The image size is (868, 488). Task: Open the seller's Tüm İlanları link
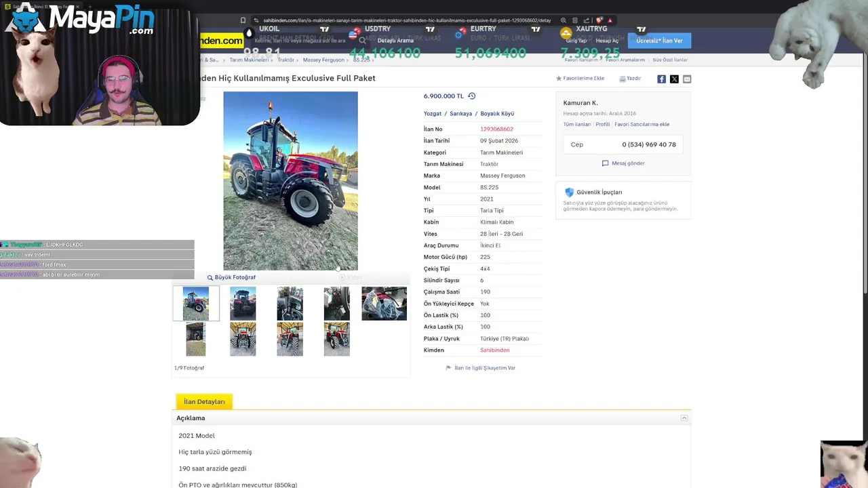[x=577, y=125]
